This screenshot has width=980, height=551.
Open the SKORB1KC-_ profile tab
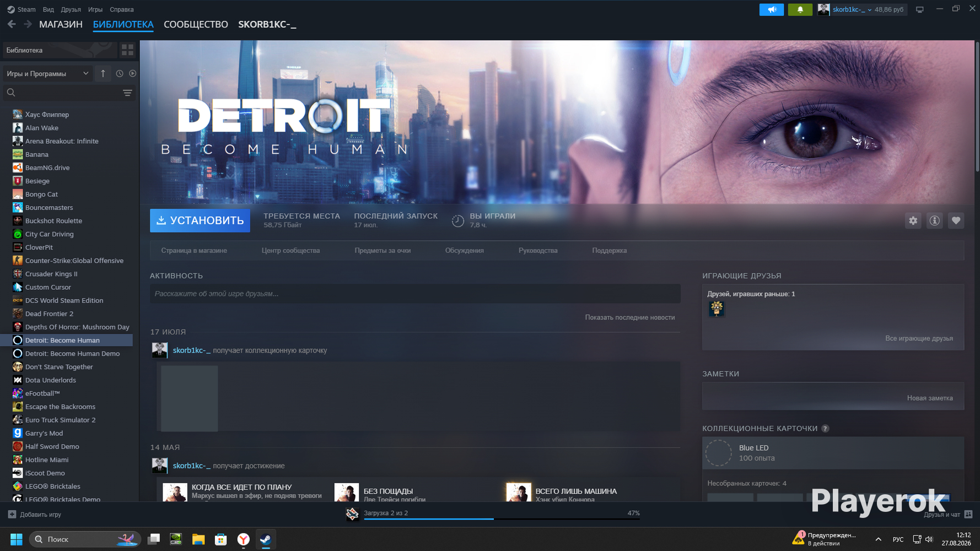267,24
